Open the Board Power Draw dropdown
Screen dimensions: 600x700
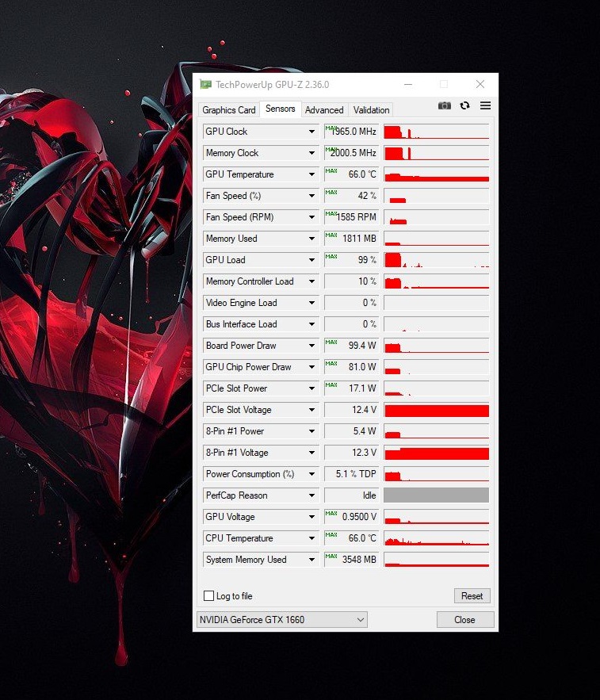(x=311, y=346)
